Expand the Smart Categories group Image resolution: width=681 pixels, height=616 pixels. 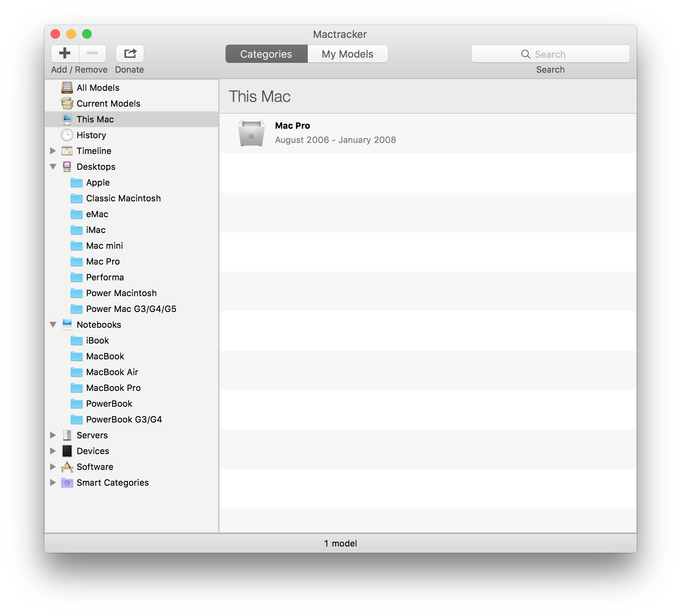tap(53, 482)
